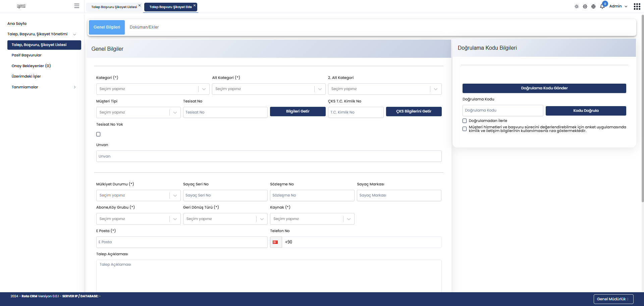Switch to Talep Başvuru Şikayet Listesi tab
Image resolution: width=644 pixels, height=306 pixels.
click(x=114, y=7)
